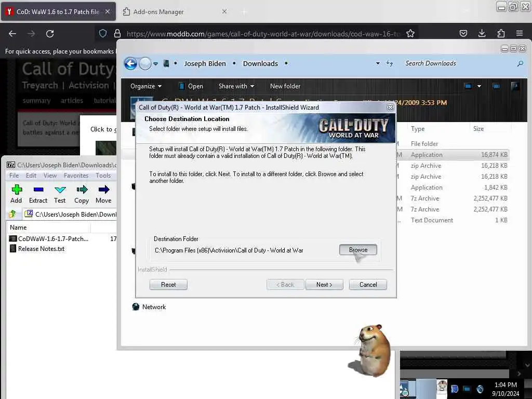Image resolution: width=532 pixels, height=399 pixels.
Task: Click the Browse button in the installer
Action: point(358,250)
